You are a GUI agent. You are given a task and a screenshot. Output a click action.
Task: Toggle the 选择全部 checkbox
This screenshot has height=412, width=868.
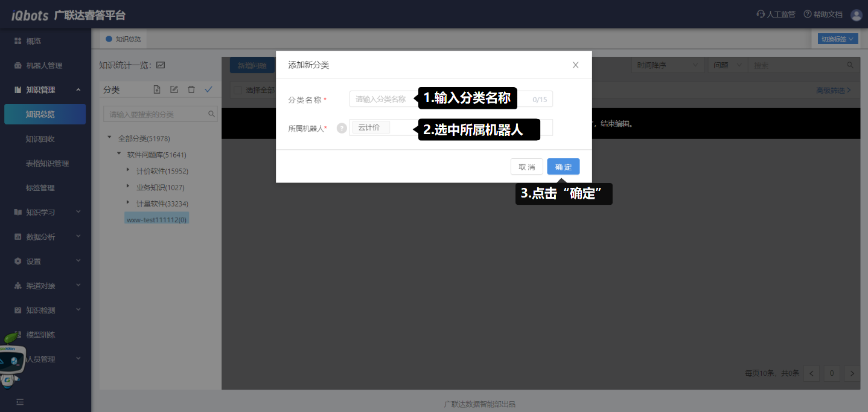[x=238, y=90]
